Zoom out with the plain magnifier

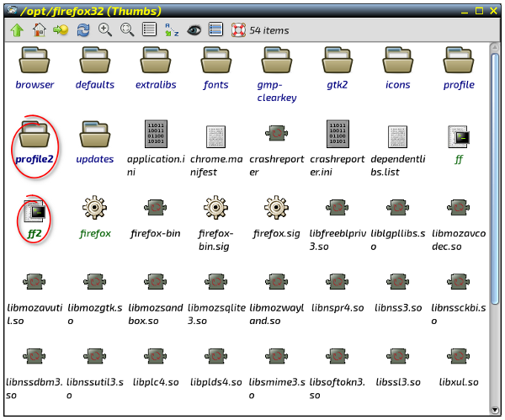coord(127,29)
